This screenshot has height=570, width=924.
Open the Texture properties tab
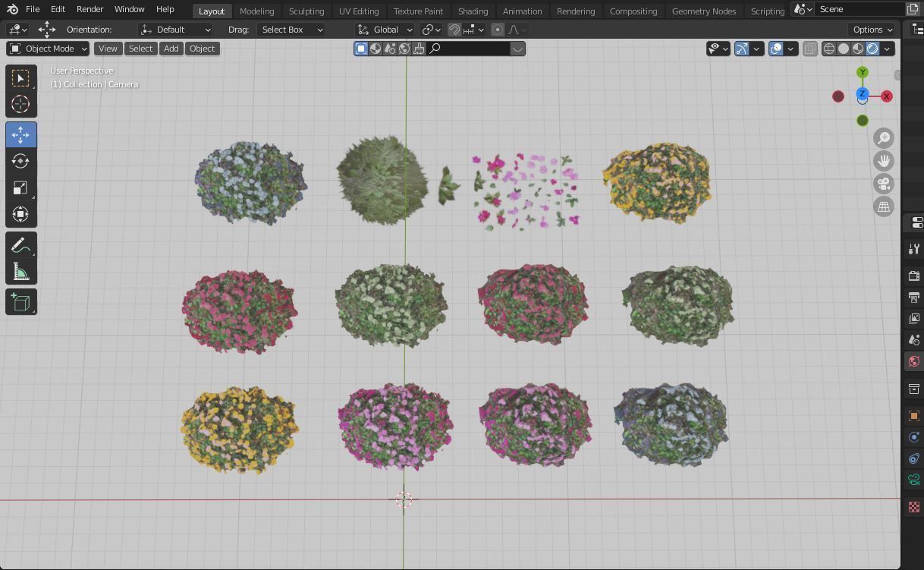(x=914, y=507)
